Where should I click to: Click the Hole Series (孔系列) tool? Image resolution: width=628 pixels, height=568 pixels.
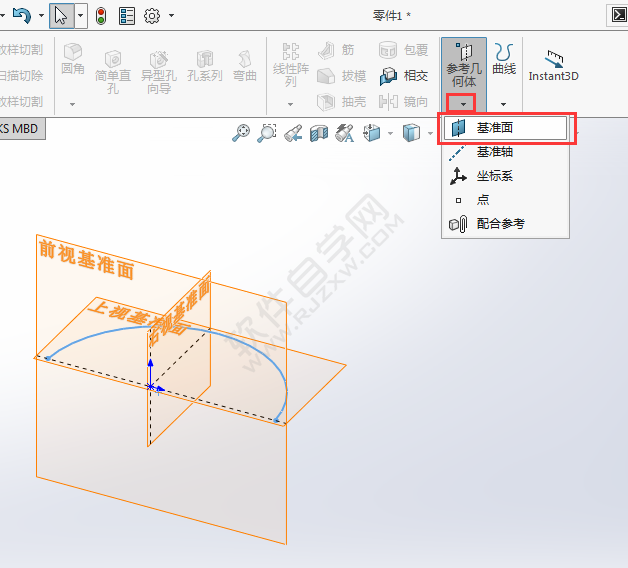pos(205,66)
